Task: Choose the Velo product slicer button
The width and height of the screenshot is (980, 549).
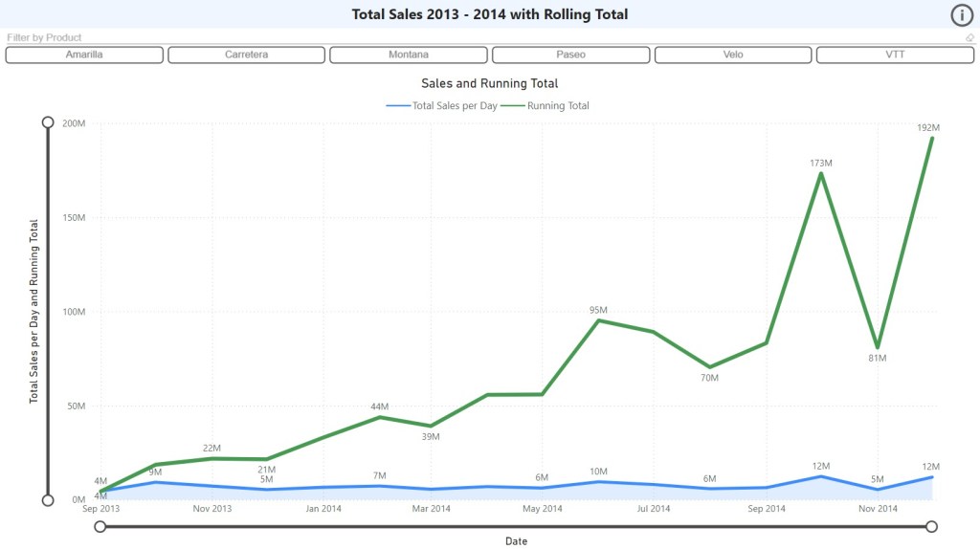Action: [x=733, y=55]
